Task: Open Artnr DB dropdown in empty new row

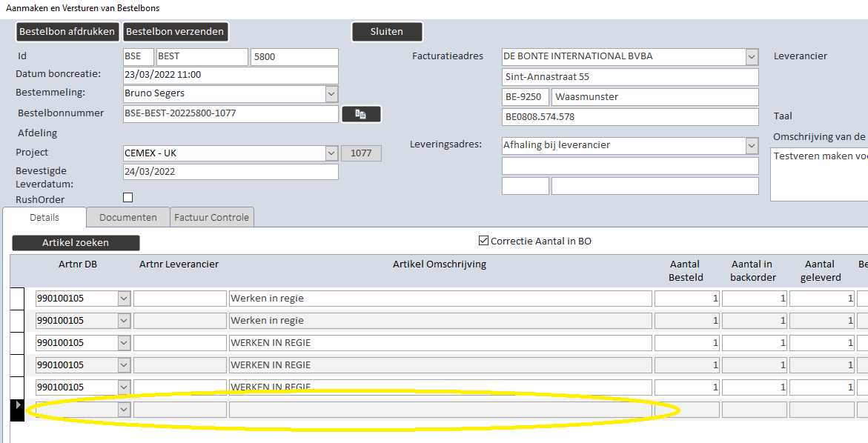Action: 124,409
